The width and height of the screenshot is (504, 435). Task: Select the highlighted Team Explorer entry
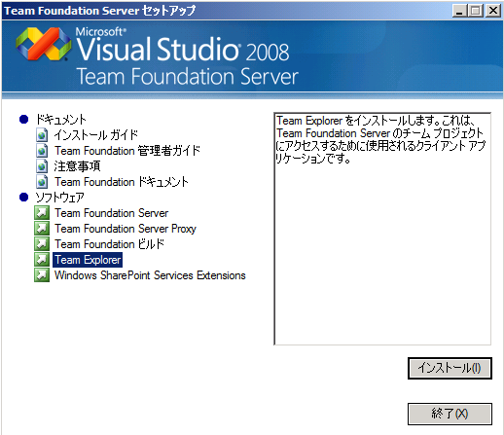[88, 260]
